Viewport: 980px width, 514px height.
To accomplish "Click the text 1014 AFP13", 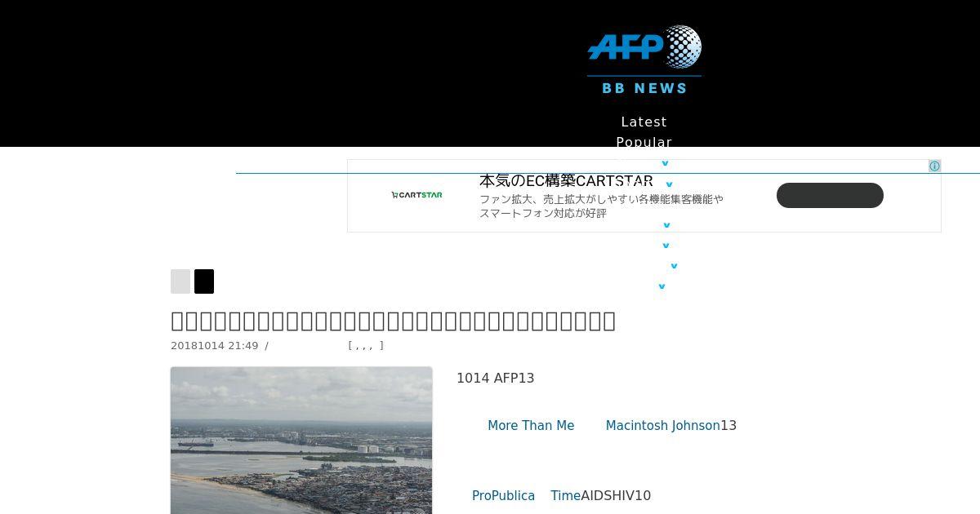I will coord(495,379).
